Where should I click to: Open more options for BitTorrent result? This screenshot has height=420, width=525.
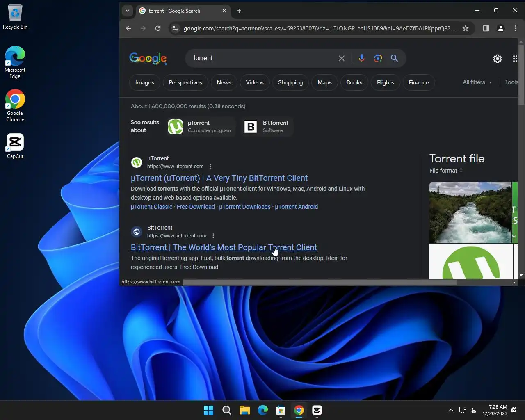pyautogui.click(x=213, y=236)
